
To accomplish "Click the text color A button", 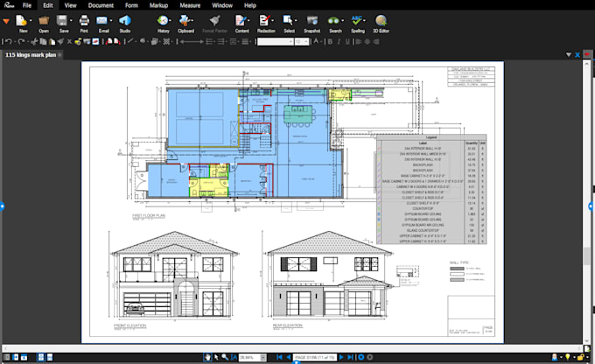I will pos(316,41).
